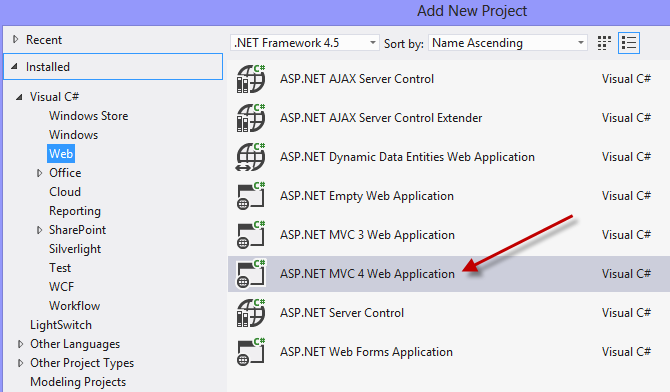Collapse the Visual C# tree node arrow

tap(19, 97)
